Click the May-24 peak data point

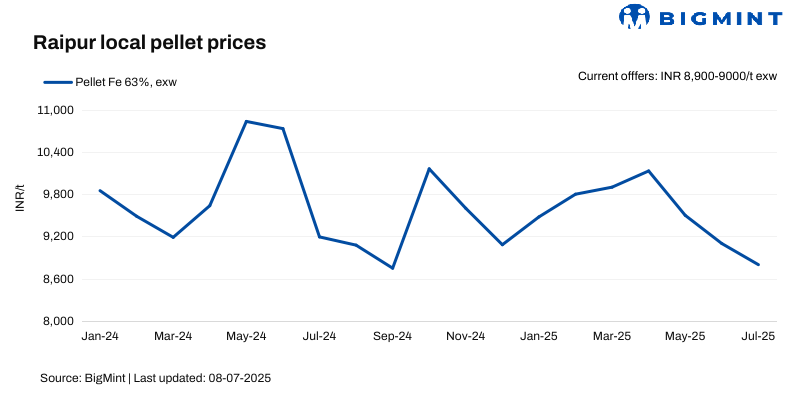tap(246, 121)
